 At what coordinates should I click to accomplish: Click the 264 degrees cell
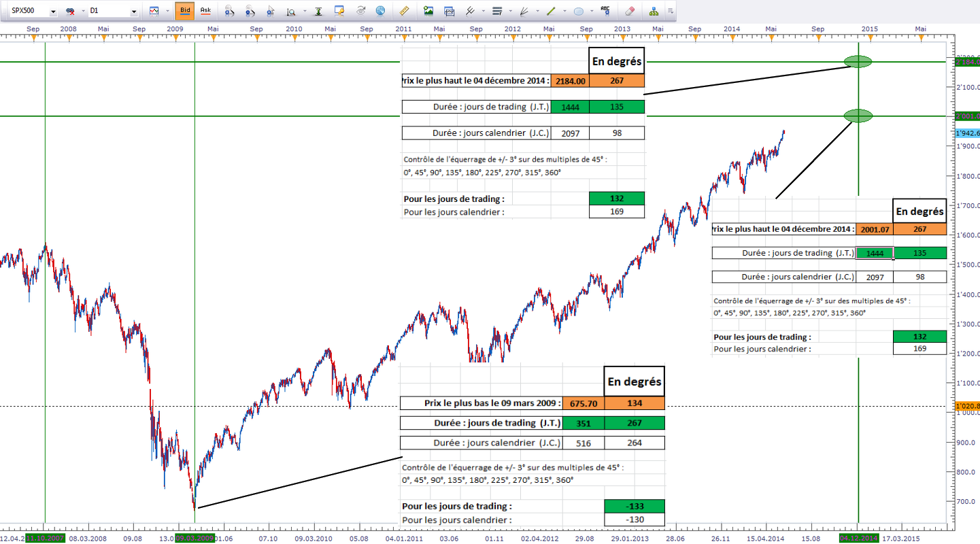point(635,443)
